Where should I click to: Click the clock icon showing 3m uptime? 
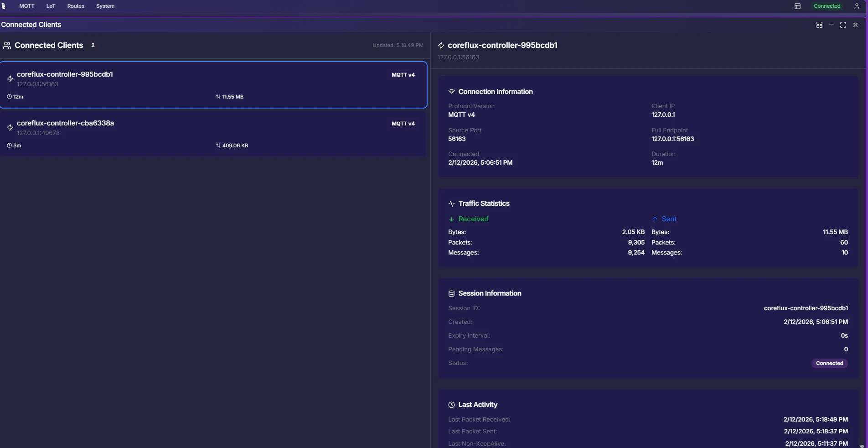pyautogui.click(x=9, y=146)
